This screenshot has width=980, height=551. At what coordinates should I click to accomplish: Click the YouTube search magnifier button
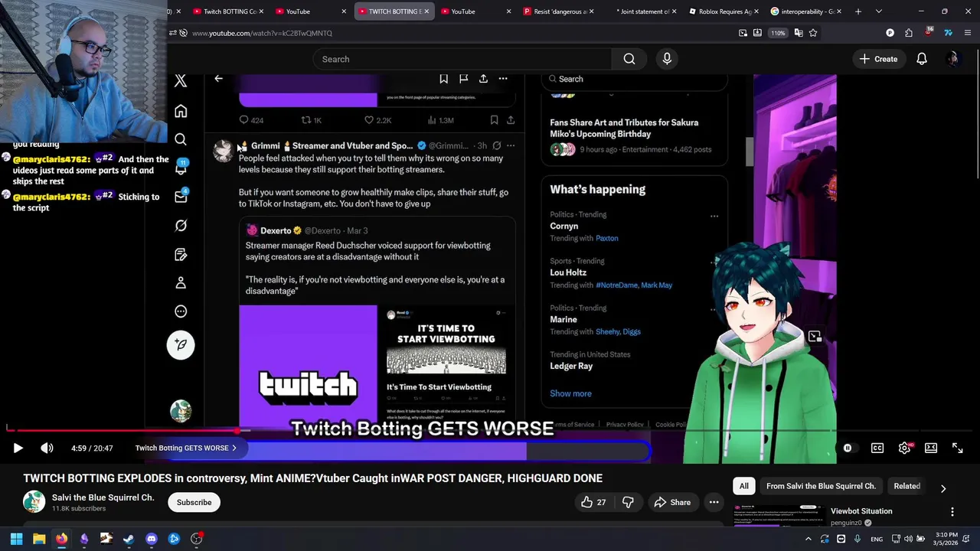pos(629,59)
